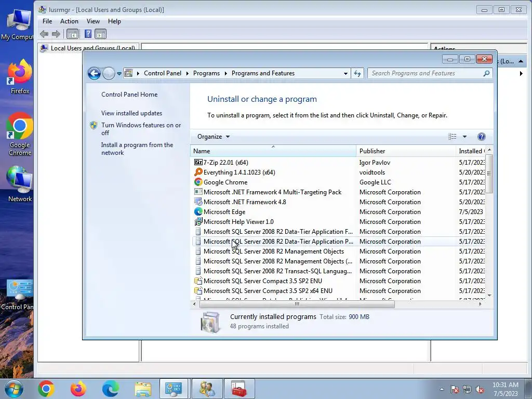
Task: Select SQL Server Compact 3.5 SP2 ENU icon
Action: tap(198, 281)
